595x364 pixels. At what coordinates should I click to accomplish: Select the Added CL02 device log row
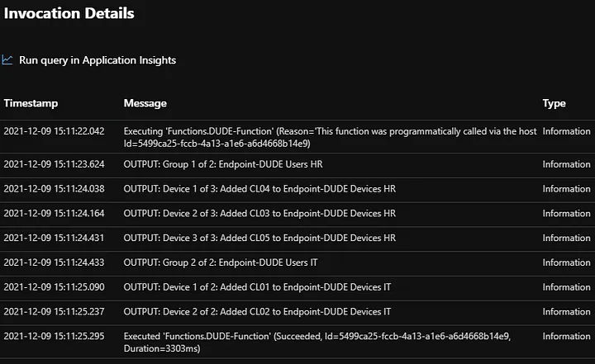coord(257,312)
